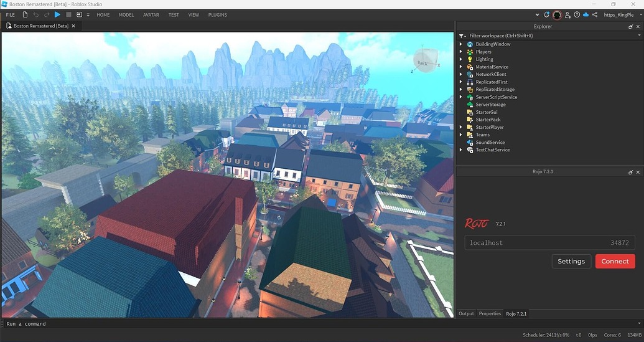644x342 pixels.
Task: Open the FILE menu
Action: (x=11, y=15)
